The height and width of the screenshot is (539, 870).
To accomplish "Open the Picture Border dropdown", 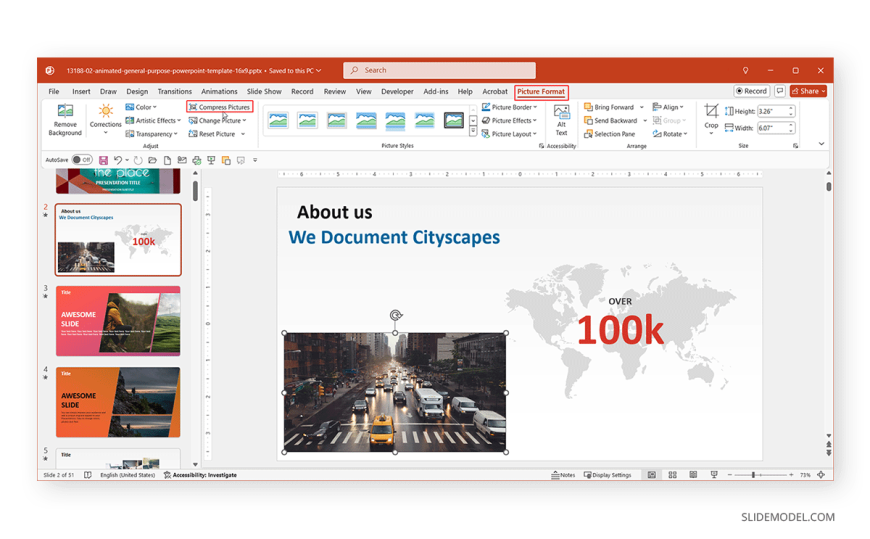I will coord(509,107).
